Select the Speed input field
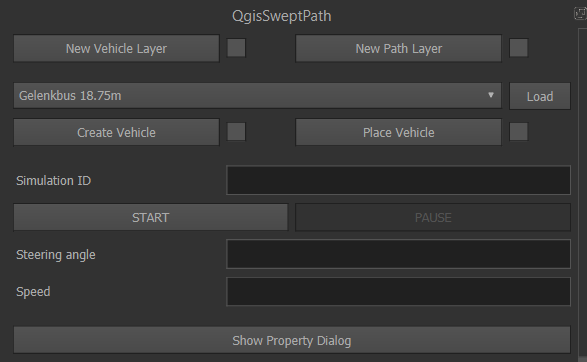This screenshot has height=362, width=587. coord(398,291)
